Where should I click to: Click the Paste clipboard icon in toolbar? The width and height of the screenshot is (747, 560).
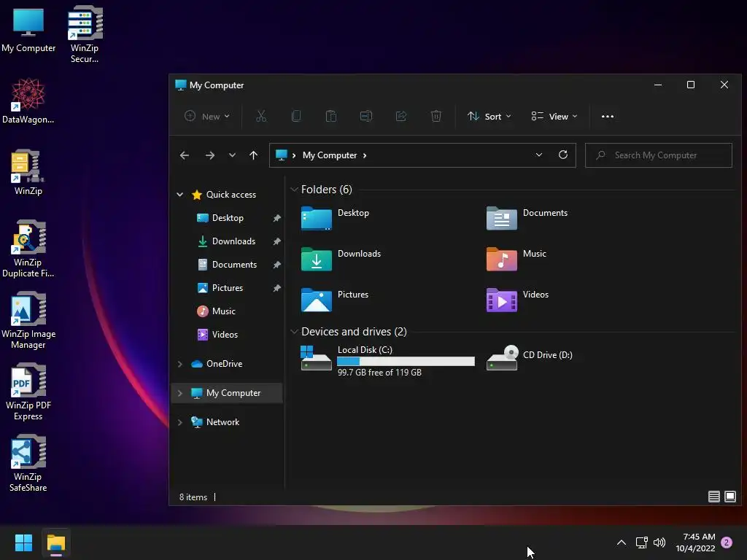331,116
